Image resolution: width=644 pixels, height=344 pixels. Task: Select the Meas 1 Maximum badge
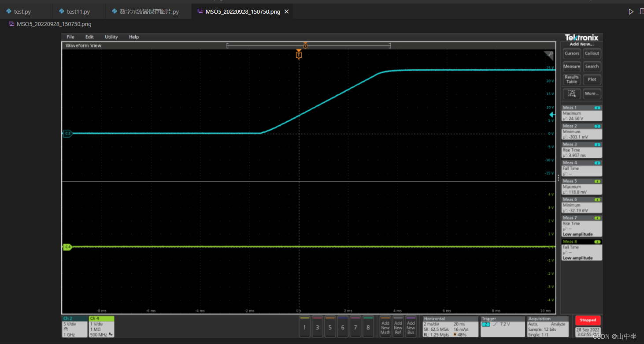pos(581,113)
